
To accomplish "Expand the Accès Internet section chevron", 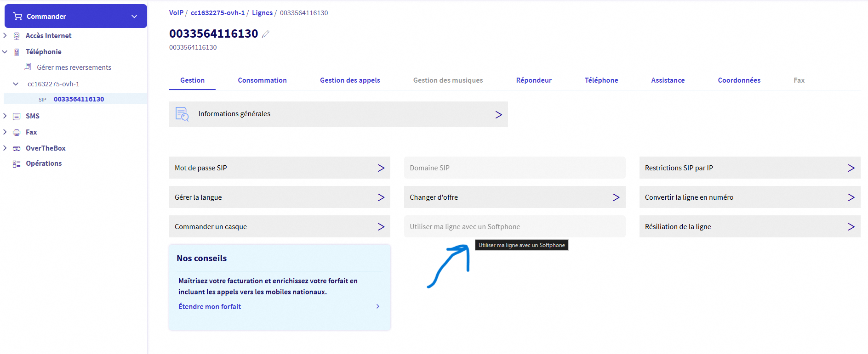I will pyautogui.click(x=5, y=36).
